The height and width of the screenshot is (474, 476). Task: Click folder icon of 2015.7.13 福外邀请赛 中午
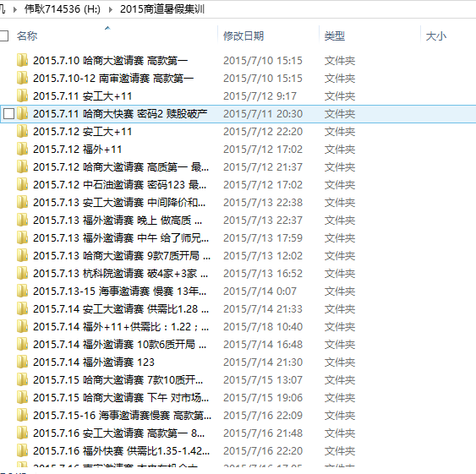pos(23,237)
